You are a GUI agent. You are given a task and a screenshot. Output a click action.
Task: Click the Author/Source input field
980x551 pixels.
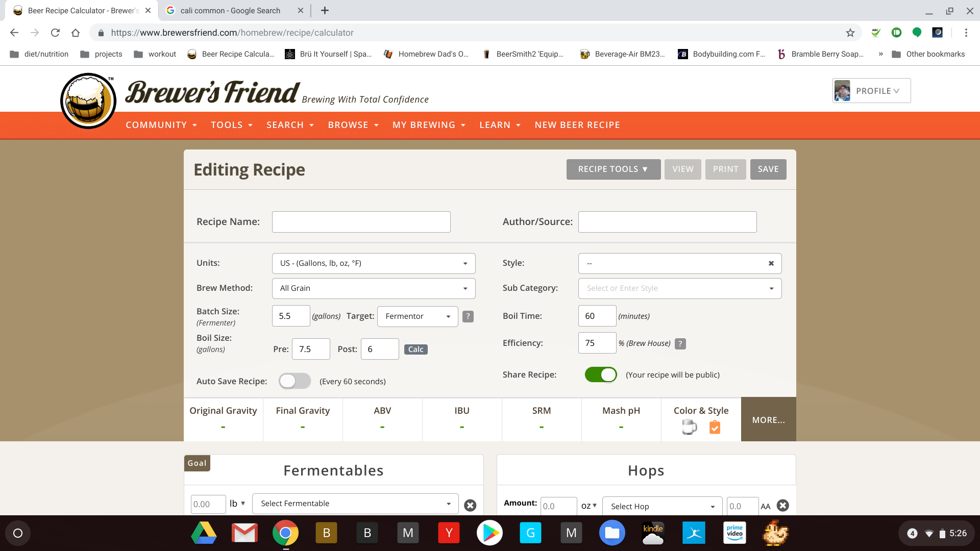668,222
